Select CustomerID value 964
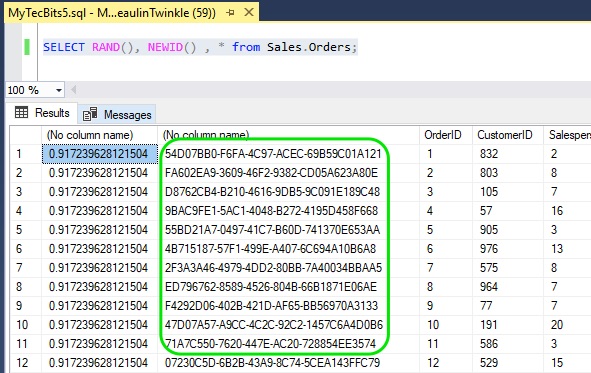Screen dimensions: 591x373 (x=508, y=287)
